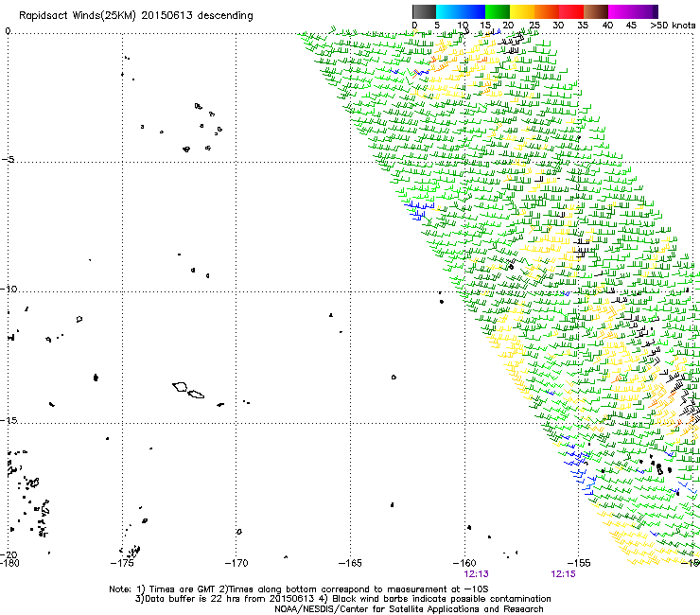Click the note line '3)Data buffer is 22 hrs'
The image size is (700, 615).
click(342, 599)
